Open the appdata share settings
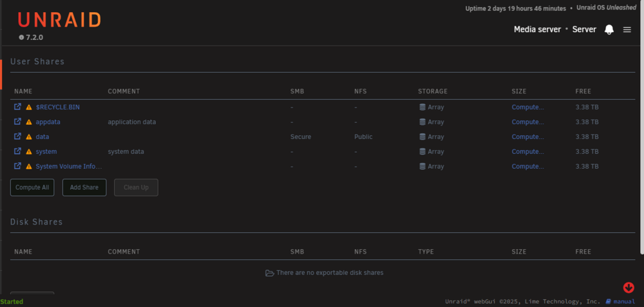The image size is (644, 307). (48, 122)
